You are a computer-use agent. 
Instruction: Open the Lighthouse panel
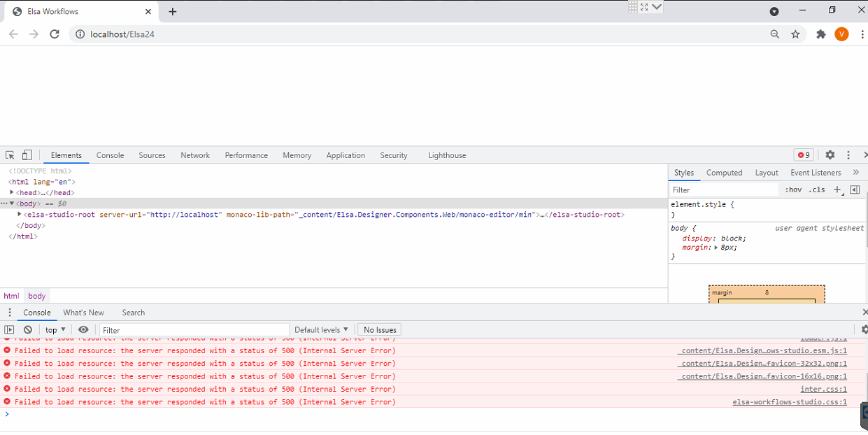click(x=447, y=155)
